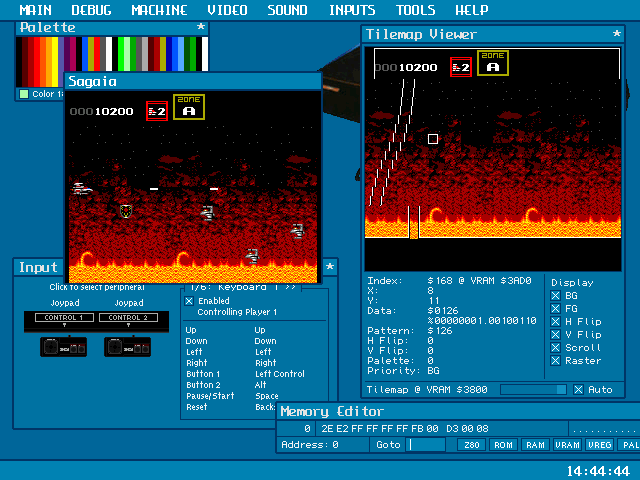The height and width of the screenshot is (480, 640).
Task: Close the Tilemap Viewer with its star icon
Action: pos(617,34)
